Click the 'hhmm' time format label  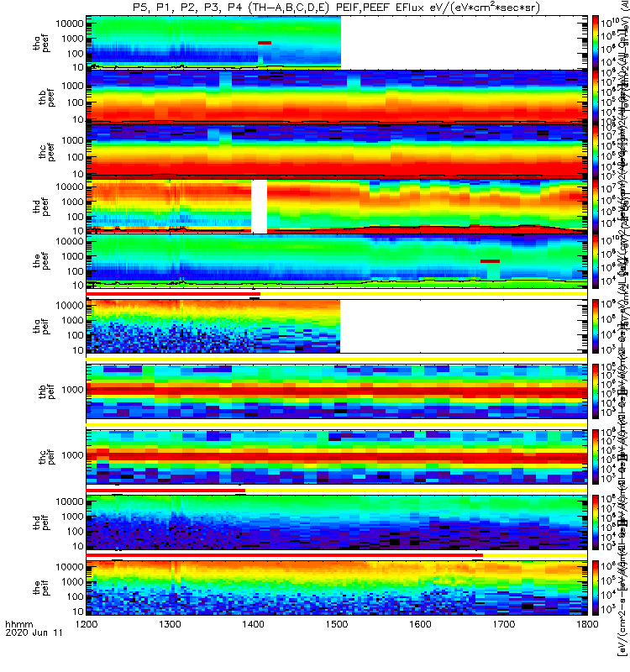[x=18, y=624]
